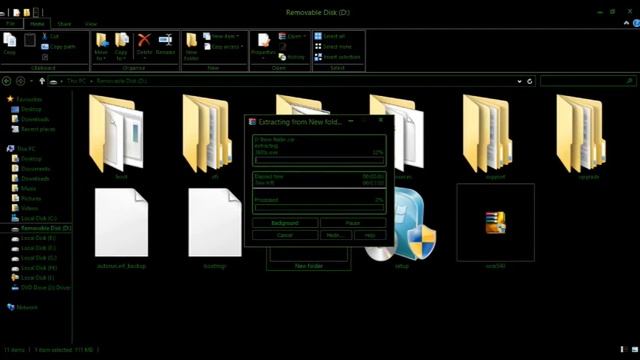The image size is (640, 360).
Task: Click the red Delete icon
Action: pyautogui.click(x=144, y=40)
